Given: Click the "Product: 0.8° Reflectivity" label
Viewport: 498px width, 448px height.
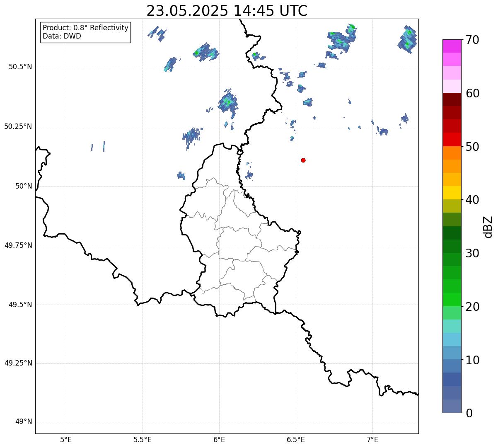Looking at the screenshot, I should 86,28.
